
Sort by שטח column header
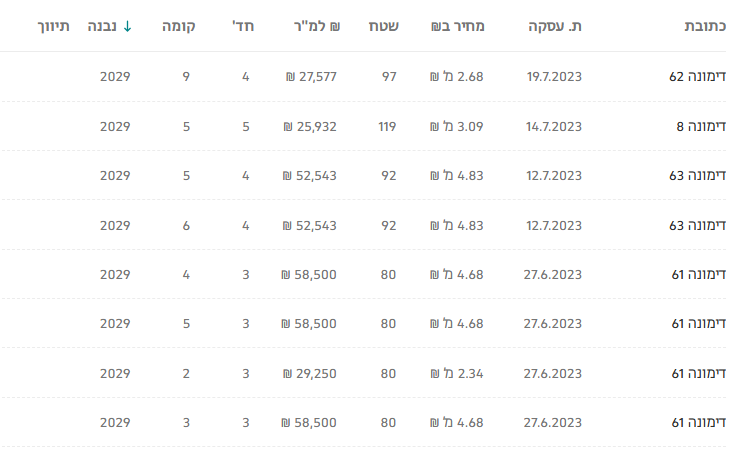point(384,26)
